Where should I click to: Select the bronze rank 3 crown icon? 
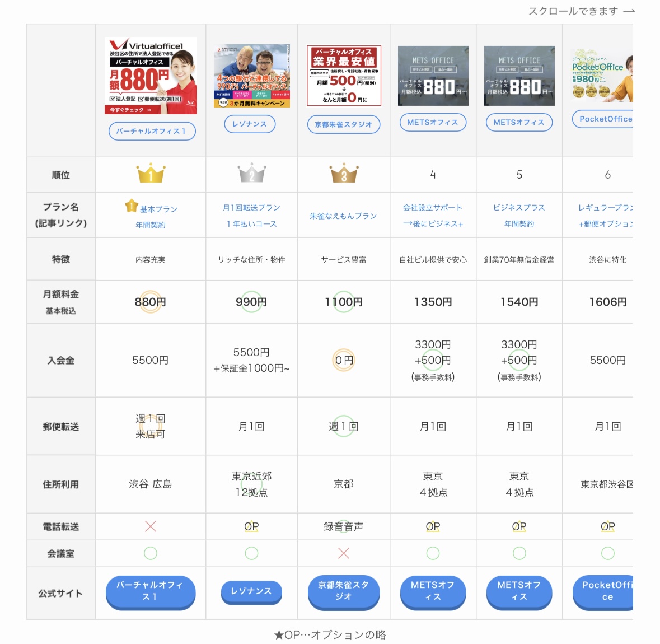pos(344,172)
